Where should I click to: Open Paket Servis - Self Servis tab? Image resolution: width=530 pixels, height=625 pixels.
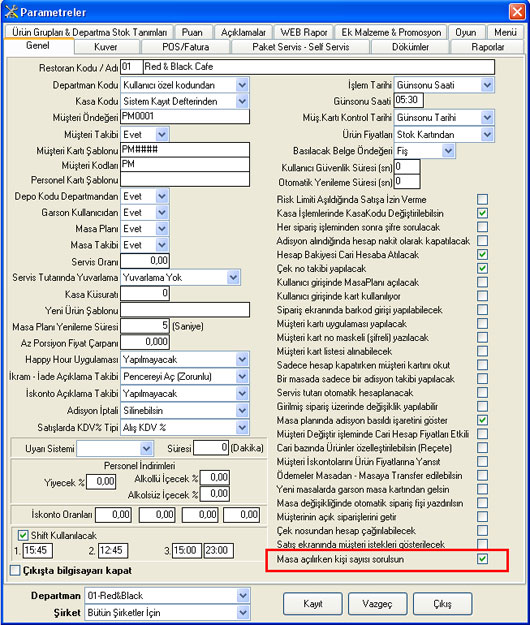tap(300, 47)
